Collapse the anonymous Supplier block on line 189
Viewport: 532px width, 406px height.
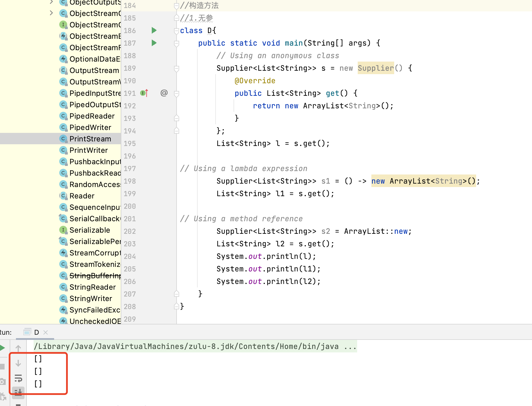pyautogui.click(x=177, y=68)
